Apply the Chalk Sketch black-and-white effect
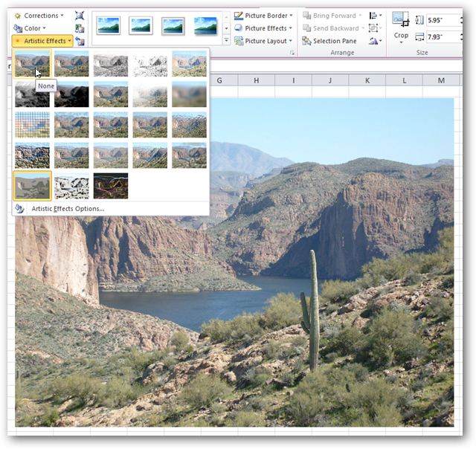 tap(32, 94)
